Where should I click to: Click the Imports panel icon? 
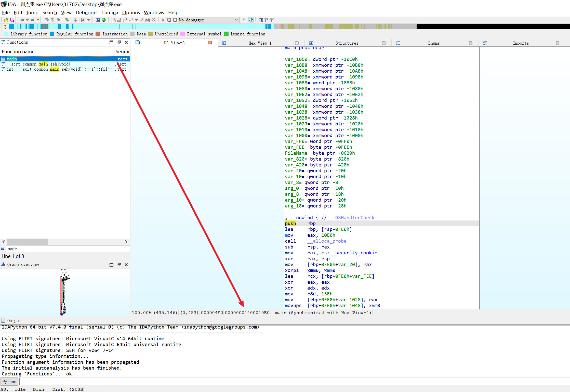tap(485, 43)
